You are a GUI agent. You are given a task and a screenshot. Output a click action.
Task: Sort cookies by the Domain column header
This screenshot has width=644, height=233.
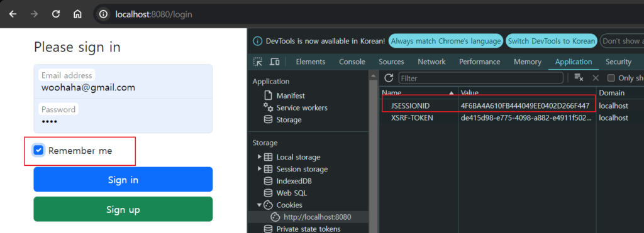(x=620, y=93)
